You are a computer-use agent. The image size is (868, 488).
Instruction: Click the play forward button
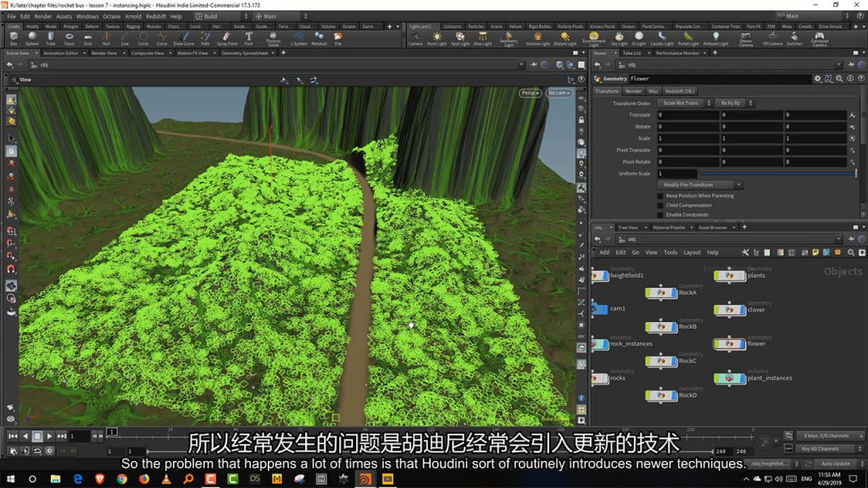[49, 436]
